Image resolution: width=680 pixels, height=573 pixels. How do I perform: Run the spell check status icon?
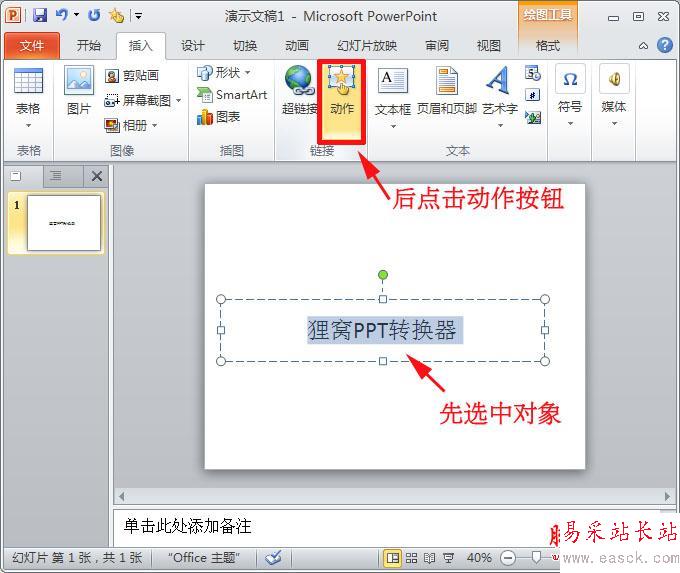(x=274, y=557)
